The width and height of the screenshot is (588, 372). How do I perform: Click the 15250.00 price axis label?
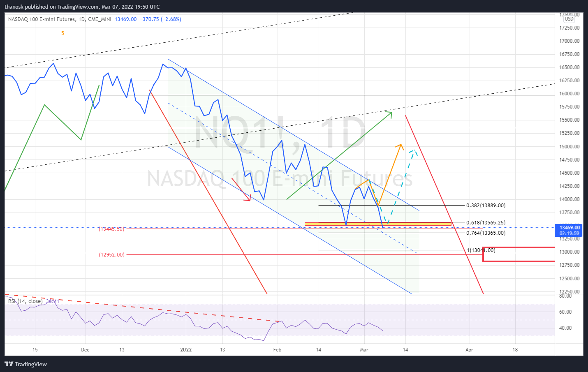click(x=569, y=133)
